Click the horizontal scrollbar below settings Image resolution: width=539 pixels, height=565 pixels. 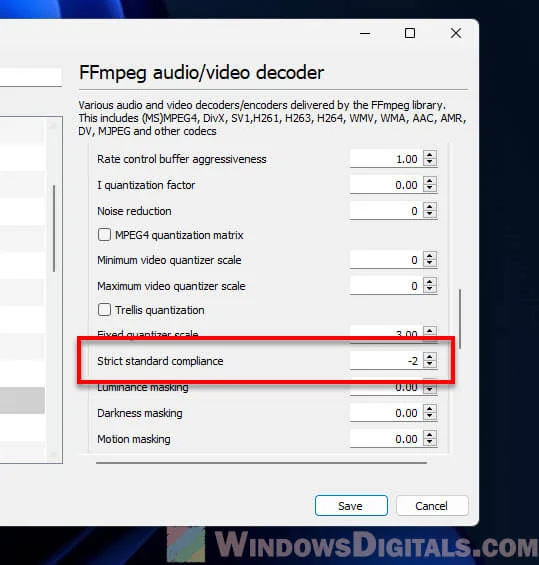click(261, 463)
